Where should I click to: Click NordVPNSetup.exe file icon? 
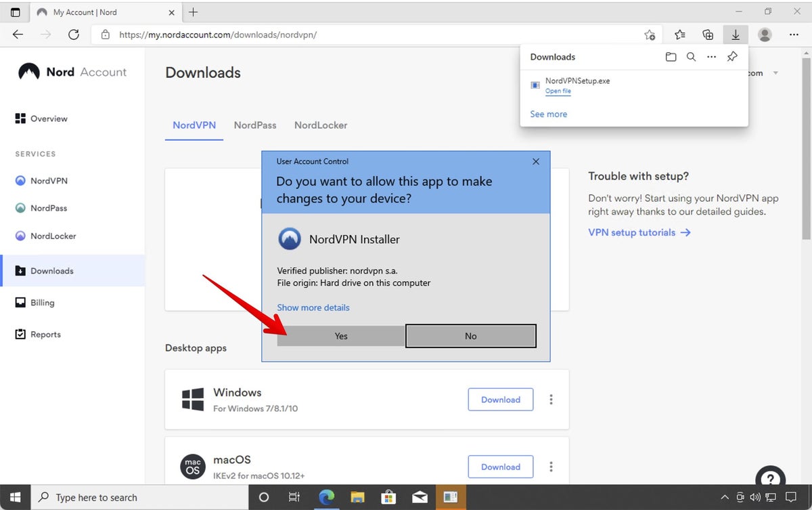click(535, 85)
